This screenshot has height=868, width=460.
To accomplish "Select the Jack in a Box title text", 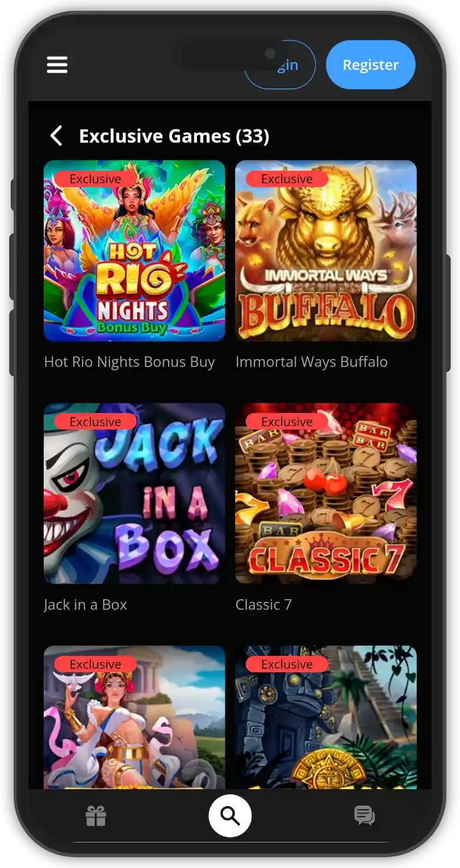I will pos(86,605).
